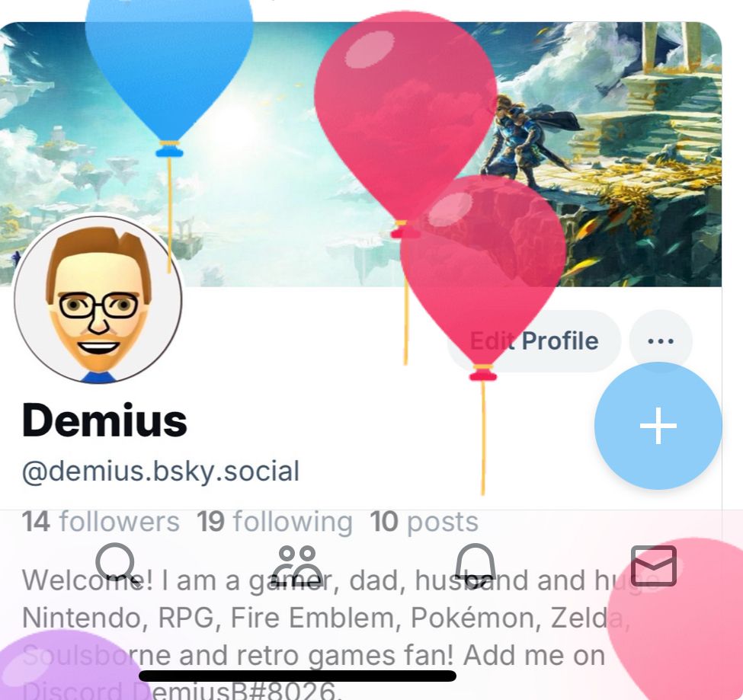This screenshot has height=700, width=743.
Task: Open the three-dot more options menu
Action: (661, 341)
